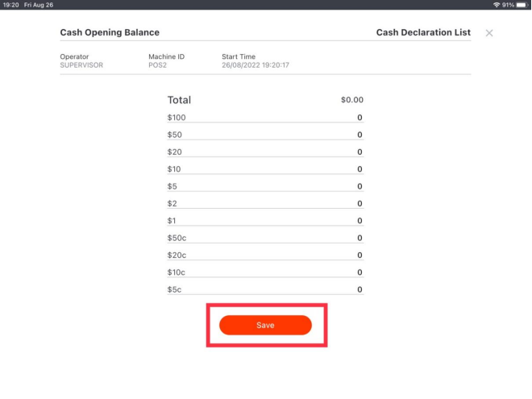
Task: Edit the $5c coin count field
Action: [265, 289]
